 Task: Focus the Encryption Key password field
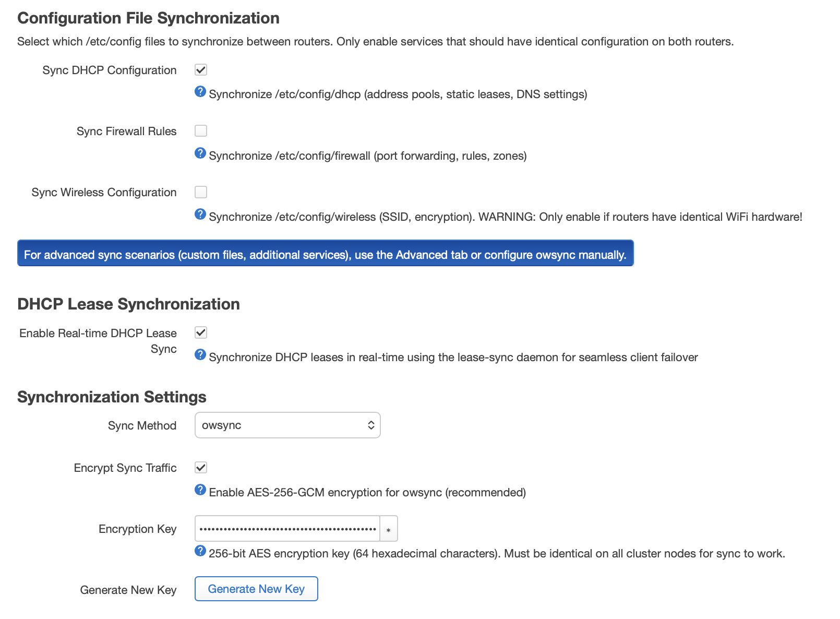point(287,529)
